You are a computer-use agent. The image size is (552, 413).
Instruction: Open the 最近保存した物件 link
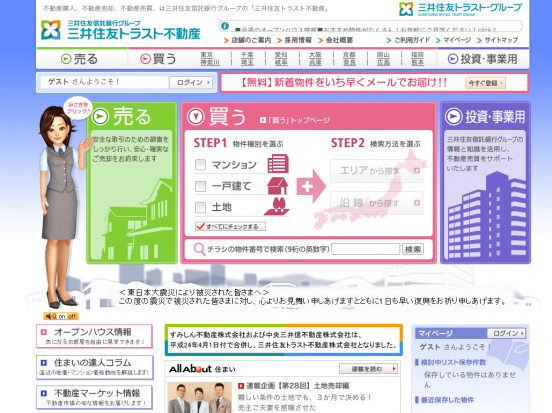click(445, 400)
